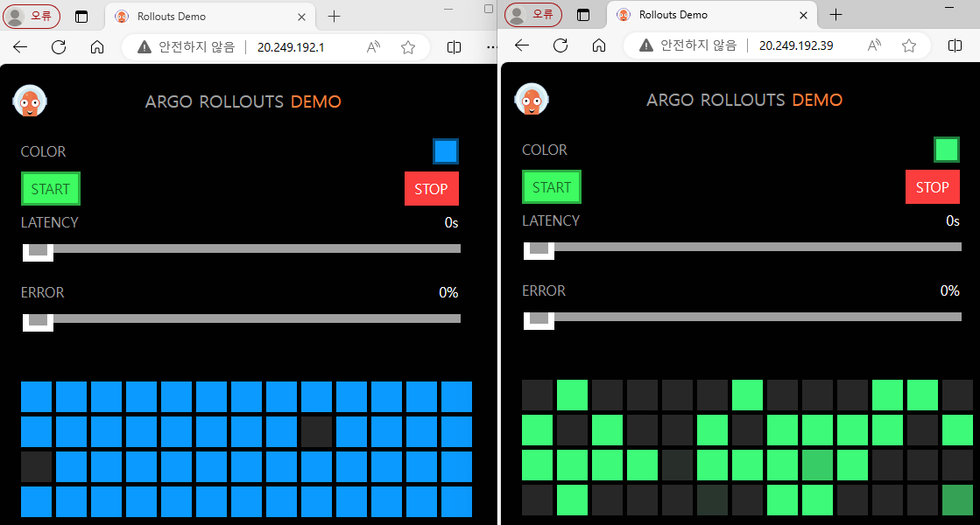
Task: Click the Argo mascot logo in the right page
Action: pyautogui.click(x=532, y=99)
